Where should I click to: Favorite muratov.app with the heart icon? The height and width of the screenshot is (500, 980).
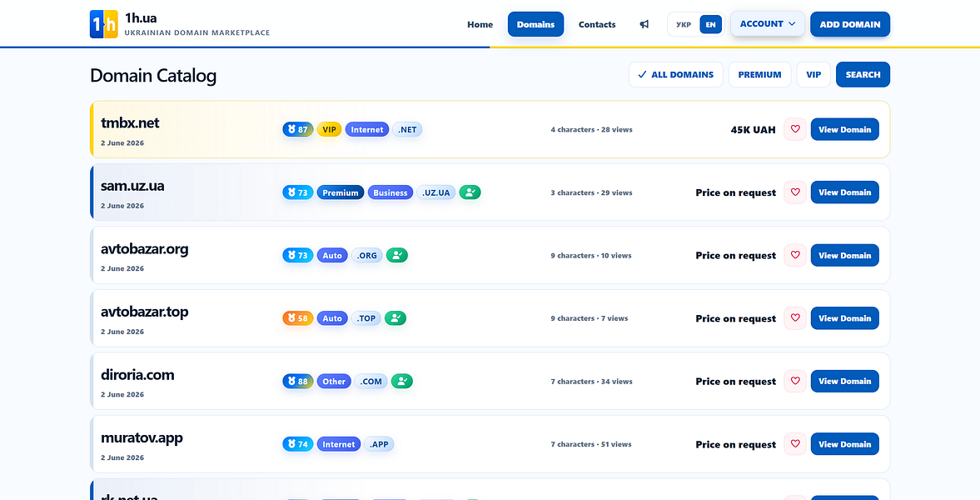point(795,444)
